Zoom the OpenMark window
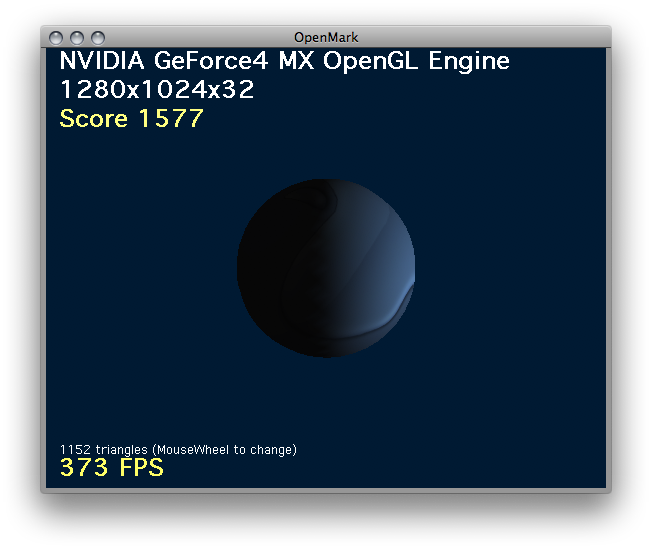 (98, 38)
